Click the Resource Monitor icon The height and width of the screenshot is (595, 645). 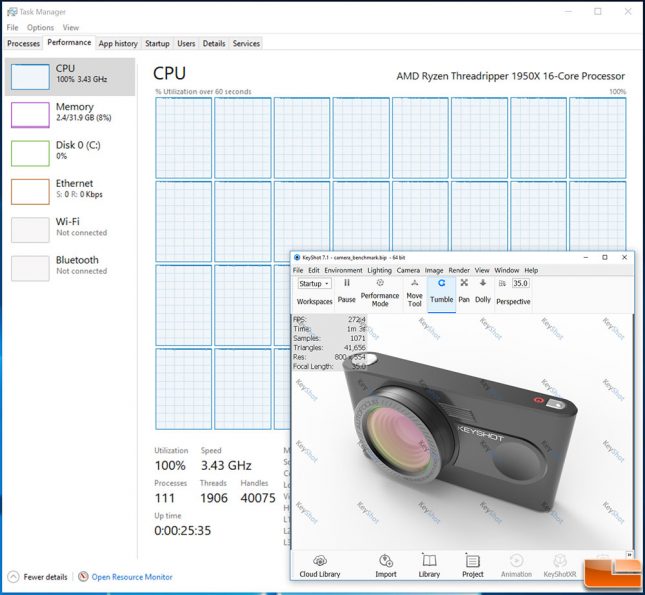click(84, 576)
